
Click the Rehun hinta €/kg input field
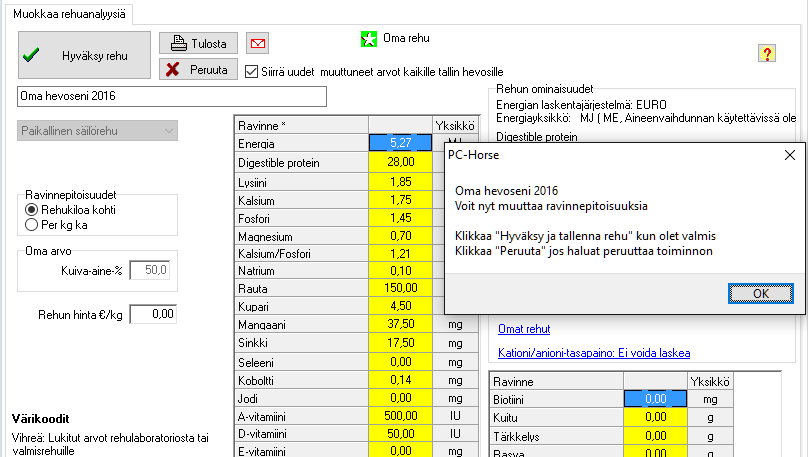(x=152, y=314)
